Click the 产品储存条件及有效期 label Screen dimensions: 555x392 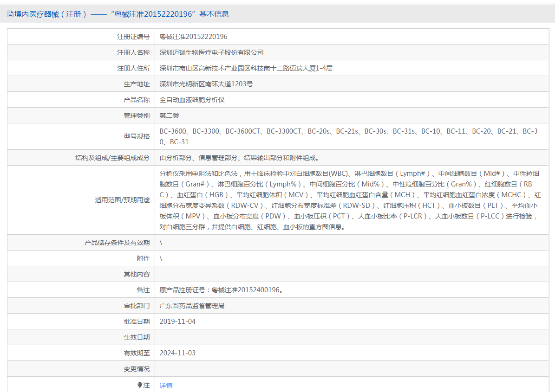coord(117,243)
